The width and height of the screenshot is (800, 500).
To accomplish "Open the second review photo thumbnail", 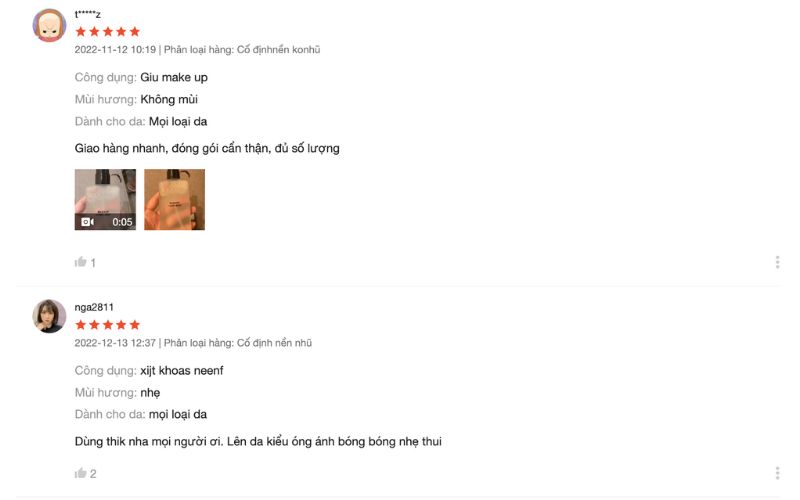I will tap(174, 199).
